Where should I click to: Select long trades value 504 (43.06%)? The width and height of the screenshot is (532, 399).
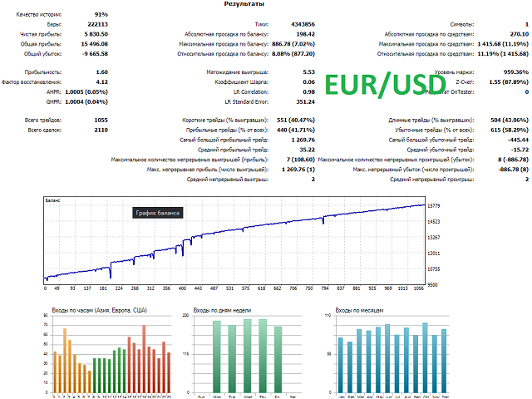click(510, 121)
